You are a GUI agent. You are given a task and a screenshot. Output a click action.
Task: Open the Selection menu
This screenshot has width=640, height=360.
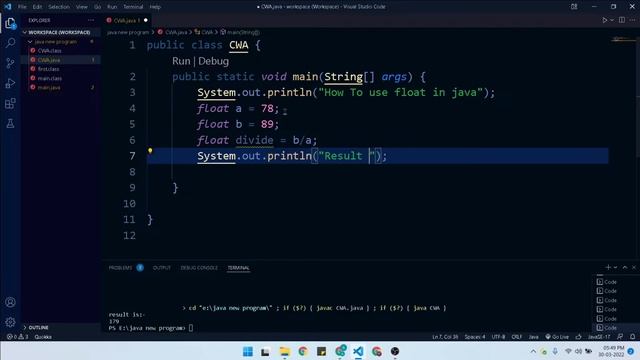(59, 7)
